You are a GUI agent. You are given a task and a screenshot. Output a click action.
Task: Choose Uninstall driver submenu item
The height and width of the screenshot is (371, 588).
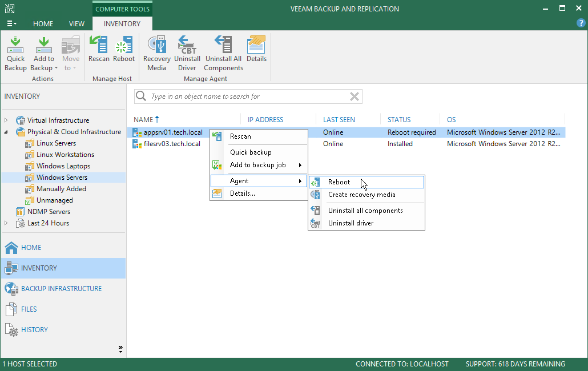367,223
